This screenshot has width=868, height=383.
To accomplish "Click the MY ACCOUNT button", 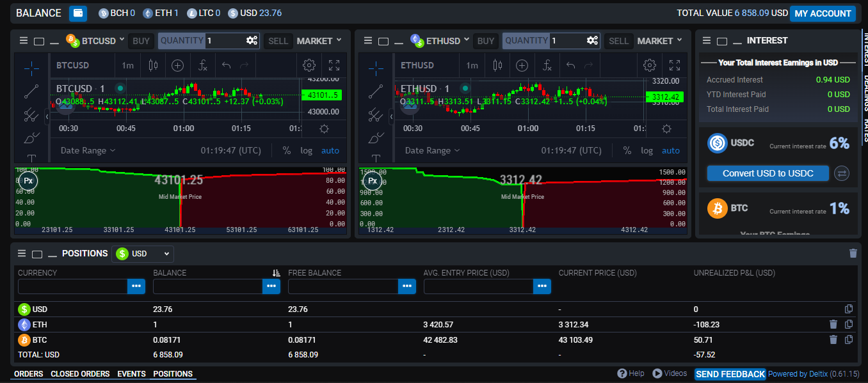I will coord(823,13).
